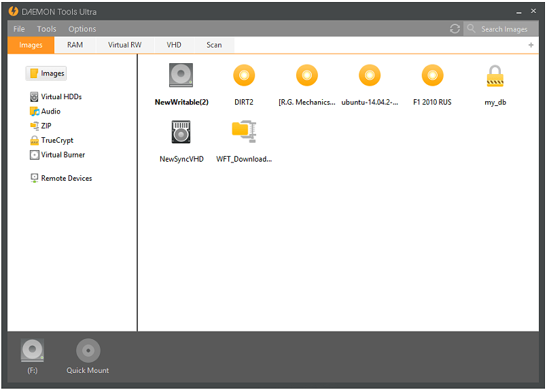Select Images in the sidebar
The width and height of the screenshot is (547, 392).
coord(46,73)
